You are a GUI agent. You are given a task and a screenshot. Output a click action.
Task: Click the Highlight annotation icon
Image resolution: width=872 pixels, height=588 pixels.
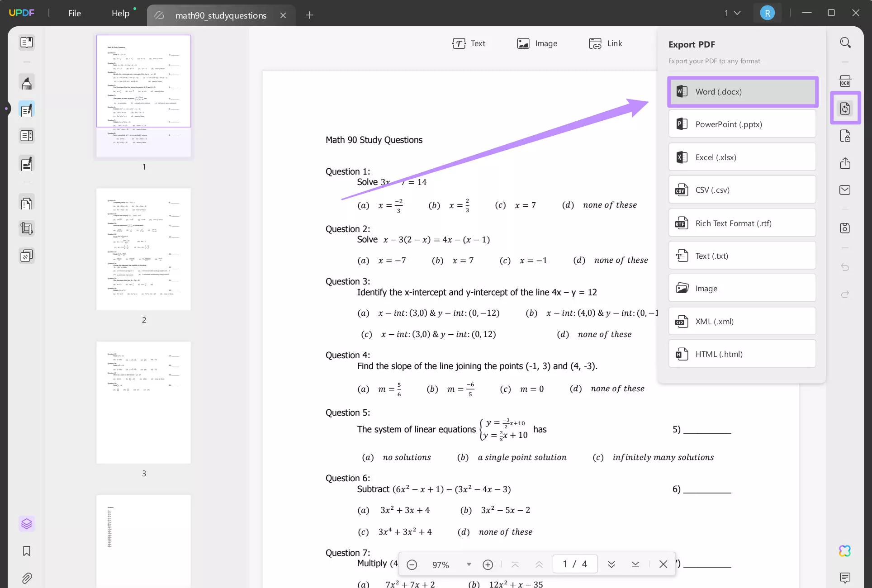(x=26, y=83)
